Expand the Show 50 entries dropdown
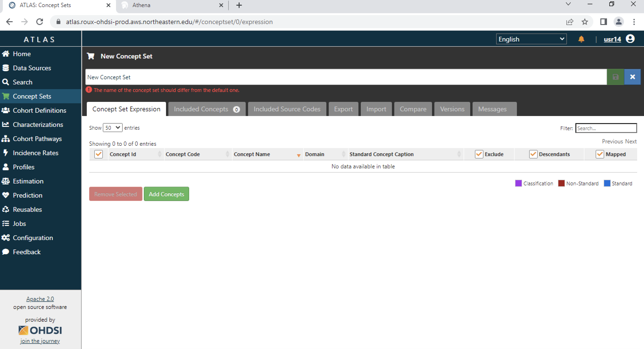The width and height of the screenshot is (644, 349). point(112,128)
